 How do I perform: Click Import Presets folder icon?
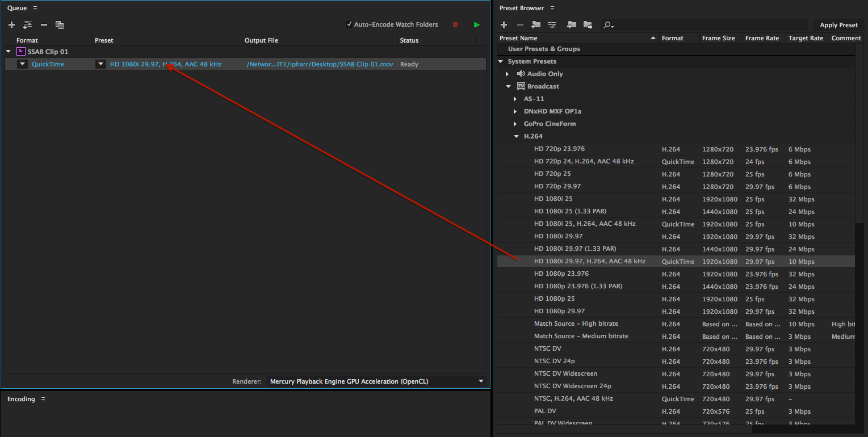click(572, 25)
